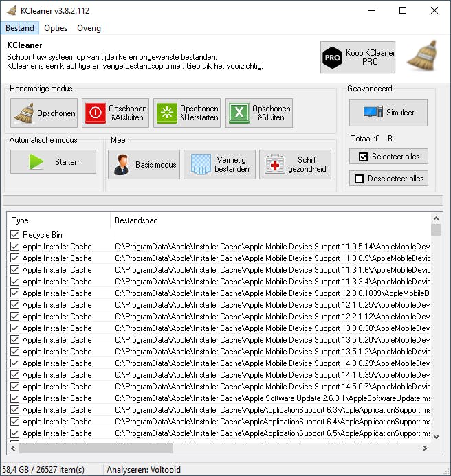Click the green X icon of Opschonen &Sluiten
This screenshot has width=451, height=476.
click(x=239, y=113)
